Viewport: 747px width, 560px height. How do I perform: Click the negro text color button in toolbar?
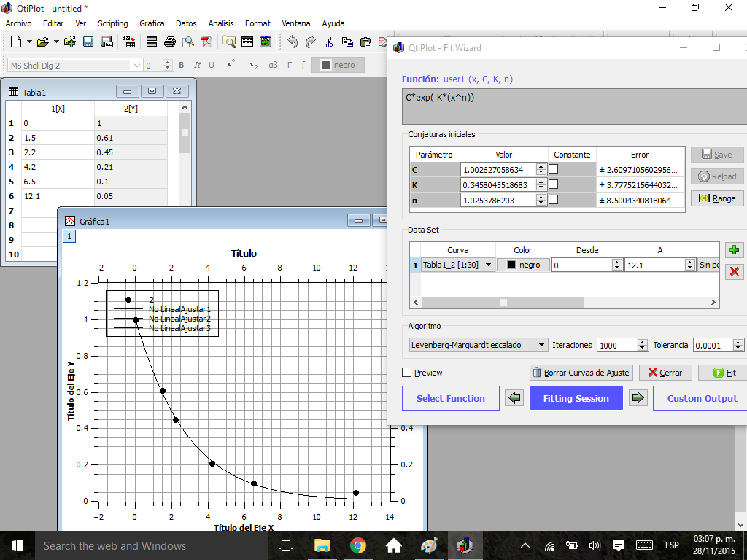338,65
